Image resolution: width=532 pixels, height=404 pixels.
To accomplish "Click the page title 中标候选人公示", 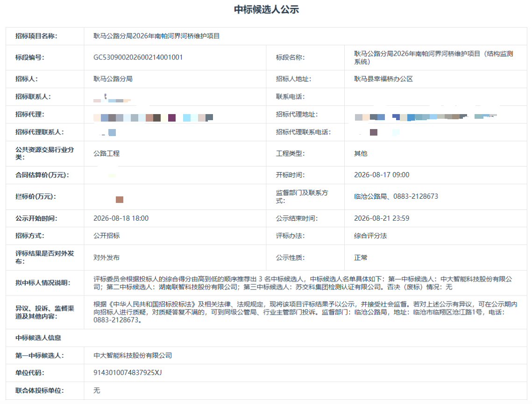I will (266, 9).
